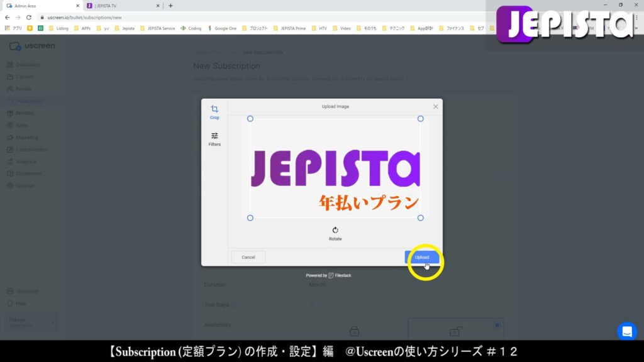Click the Bundles icon in the sidebar
This screenshot has width=644, height=362.
pyautogui.click(x=10, y=113)
